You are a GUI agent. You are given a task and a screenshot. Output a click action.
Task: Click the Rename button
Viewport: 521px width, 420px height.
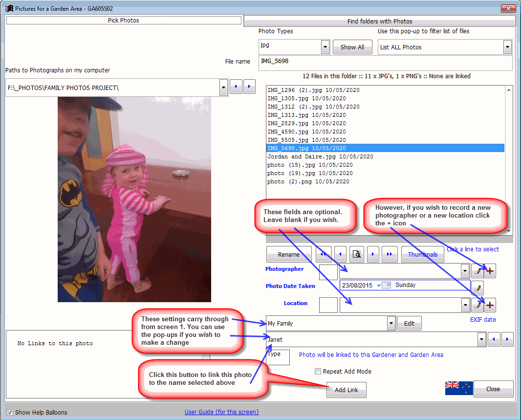click(x=289, y=255)
